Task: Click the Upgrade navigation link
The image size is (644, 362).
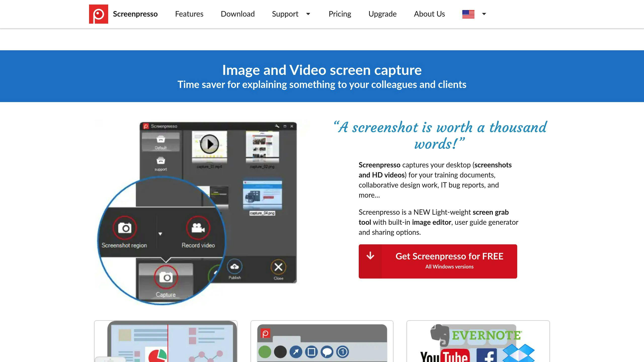Action: 382,14
